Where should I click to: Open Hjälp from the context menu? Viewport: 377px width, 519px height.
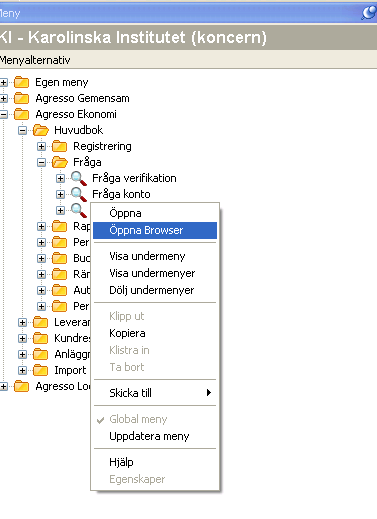(x=155, y=462)
